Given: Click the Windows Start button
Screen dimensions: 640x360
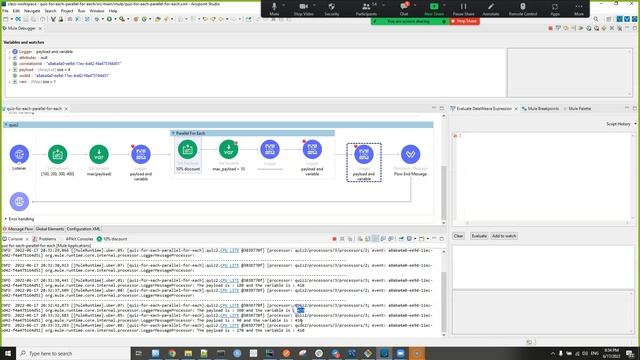Looking at the screenshot, I should pyautogui.click(x=8, y=353).
